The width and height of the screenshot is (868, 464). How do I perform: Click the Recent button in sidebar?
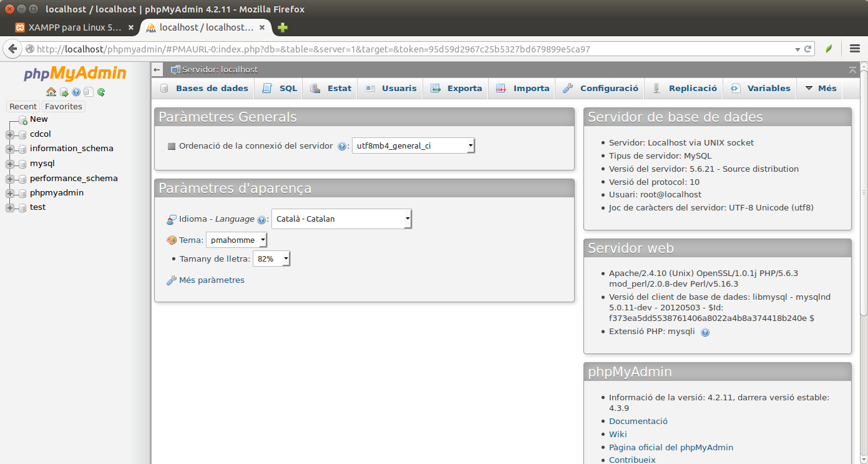click(x=23, y=107)
